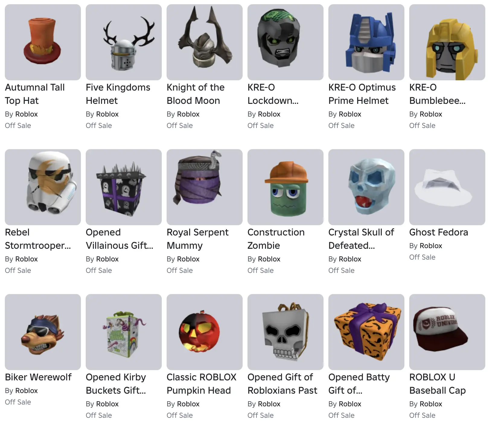Screen dimensions: 504x448
Task: Select the Knight of the Blood Moon image
Action: pos(205,42)
